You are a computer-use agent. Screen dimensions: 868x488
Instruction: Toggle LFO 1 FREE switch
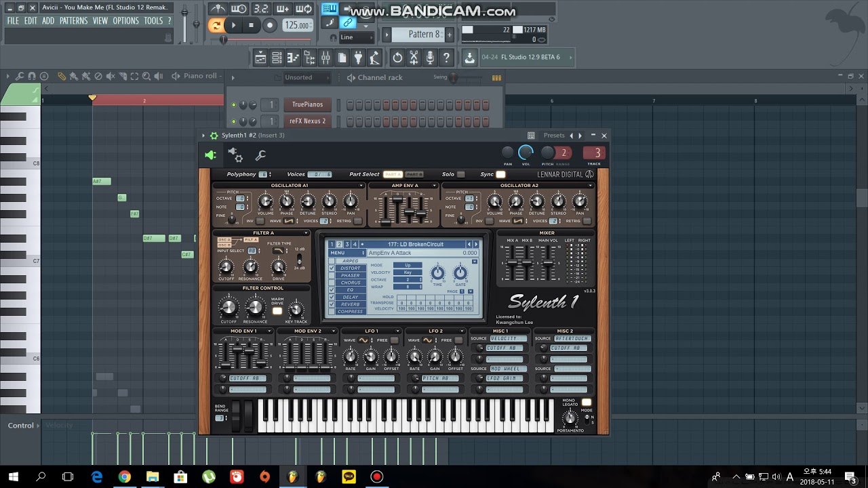[x=394, y=340]
